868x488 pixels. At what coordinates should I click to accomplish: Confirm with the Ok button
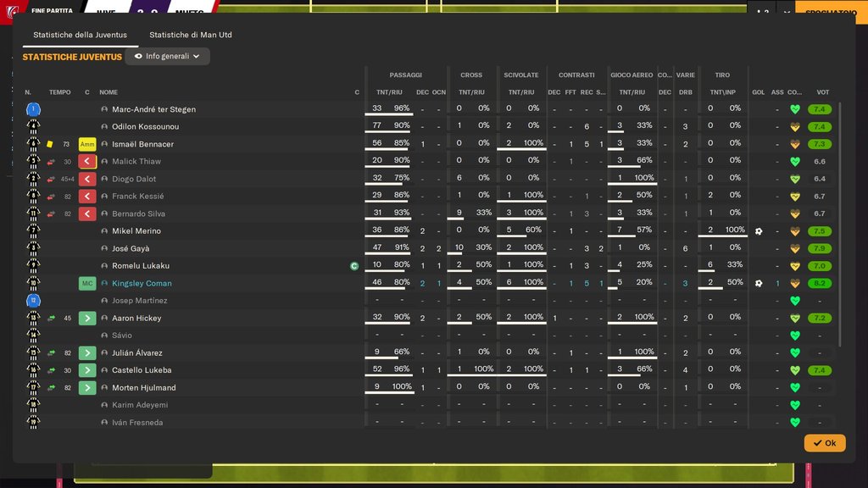[824, 443]
